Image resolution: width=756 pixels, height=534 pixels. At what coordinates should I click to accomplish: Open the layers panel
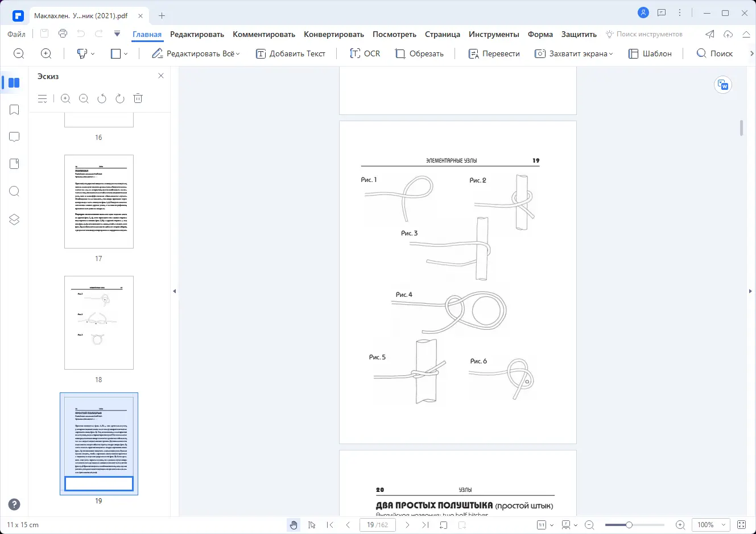pos(14,220)
